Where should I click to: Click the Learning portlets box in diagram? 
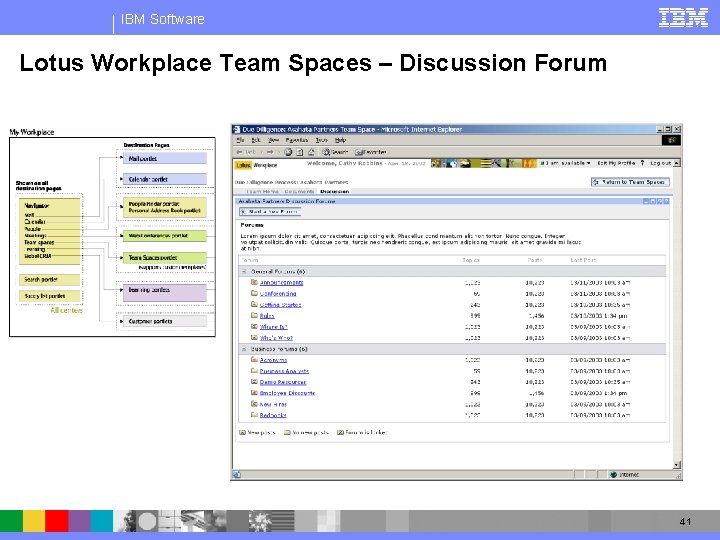[x=164, y=293]
